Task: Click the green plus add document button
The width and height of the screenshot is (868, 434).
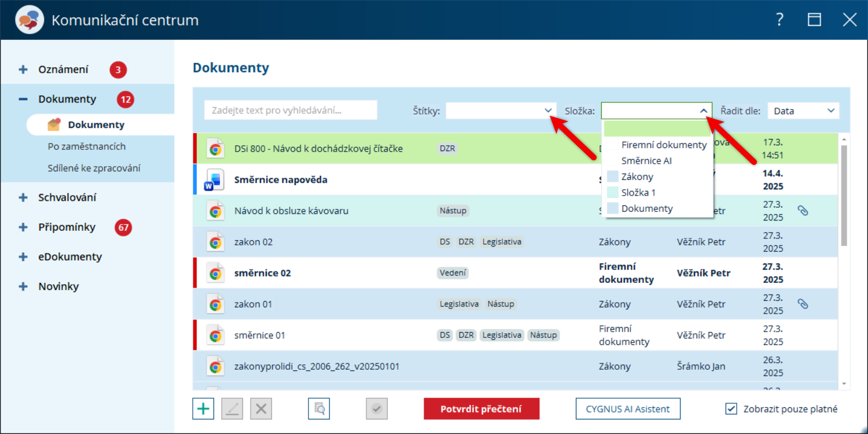Action: pyautogui.click(x=203, y=409)
